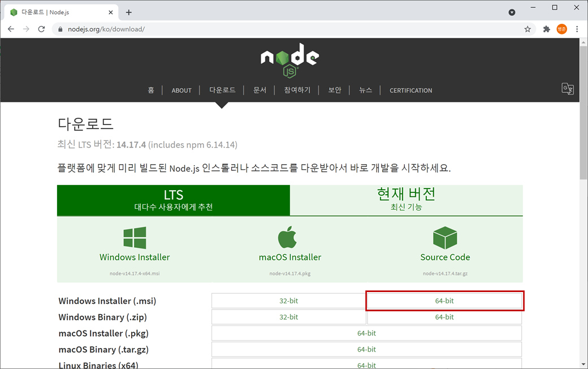Select the LTS tab

click(x=173, y=200)
